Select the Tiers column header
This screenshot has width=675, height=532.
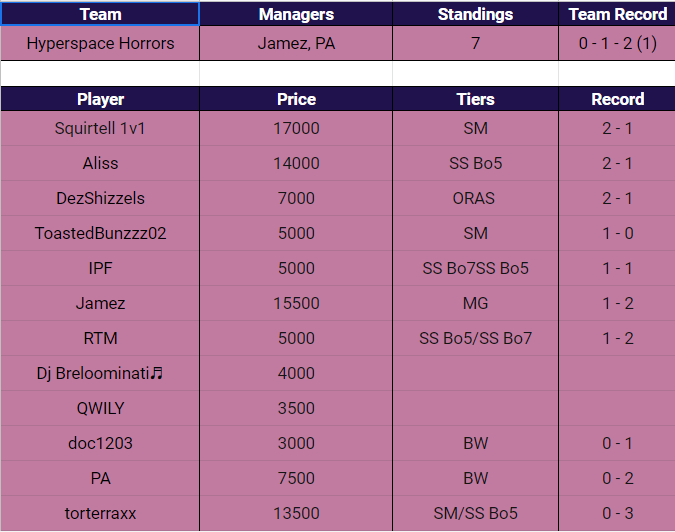pyautogui.click(x=475, y=99)
